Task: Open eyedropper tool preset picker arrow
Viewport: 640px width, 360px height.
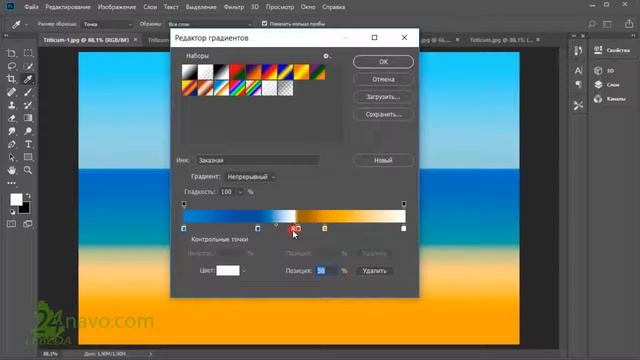Action: [x=26, y=24]
